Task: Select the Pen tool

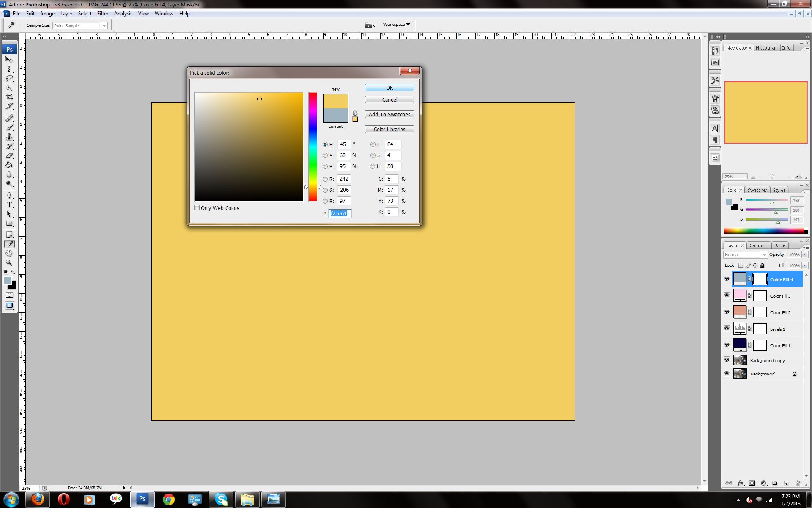Action: [9, 195]
